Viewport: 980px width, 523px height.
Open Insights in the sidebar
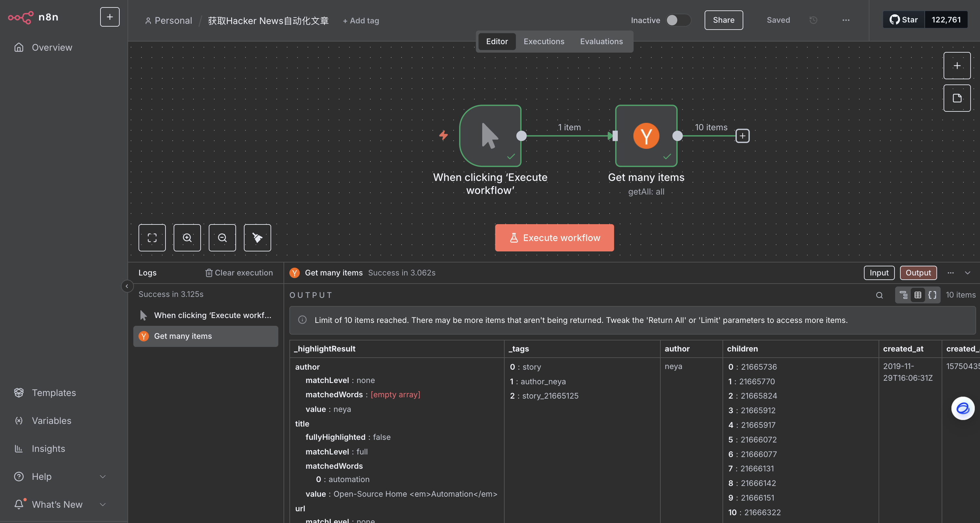click(48, 449)
